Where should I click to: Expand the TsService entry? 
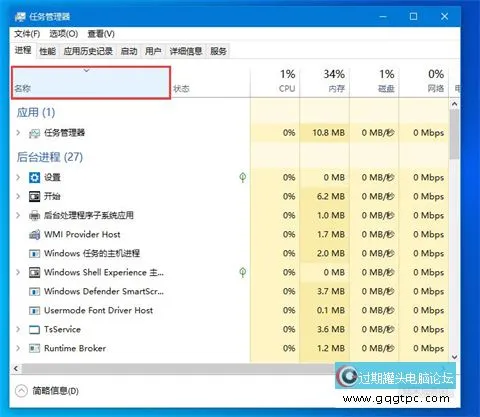point(18,329)
